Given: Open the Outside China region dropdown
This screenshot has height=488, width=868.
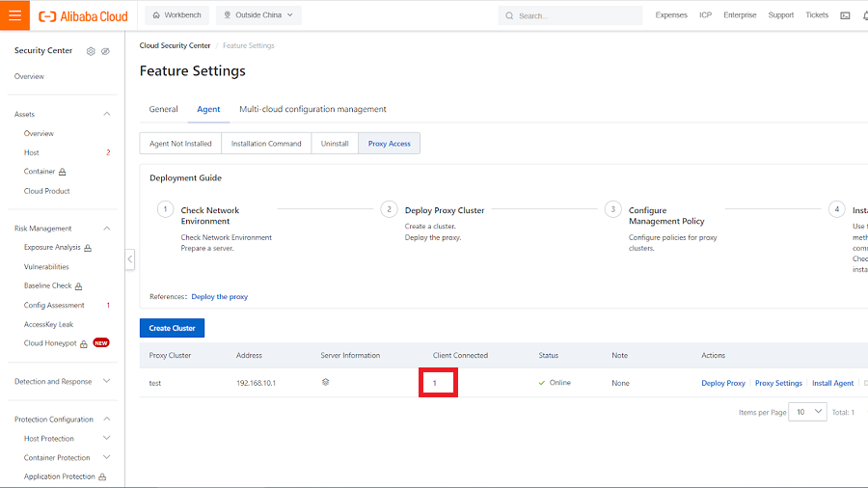Looking at the screenshot, I should tap(258, 15).
